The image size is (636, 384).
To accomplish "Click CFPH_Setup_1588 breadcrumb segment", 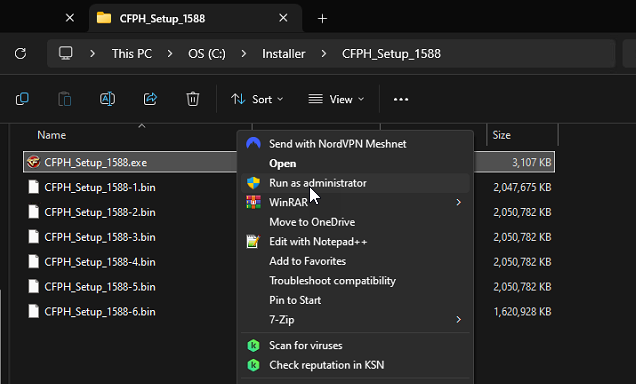I will click(x=391, y=54).
